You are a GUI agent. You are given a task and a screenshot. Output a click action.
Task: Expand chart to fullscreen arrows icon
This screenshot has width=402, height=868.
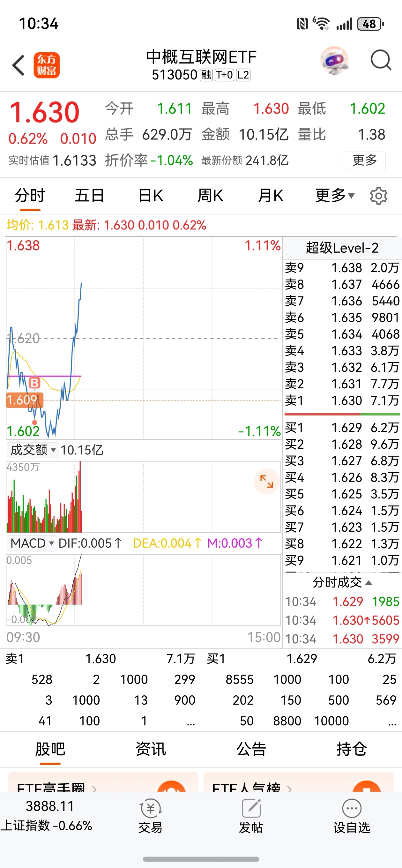pyautogui.click(x=266, y=481)
